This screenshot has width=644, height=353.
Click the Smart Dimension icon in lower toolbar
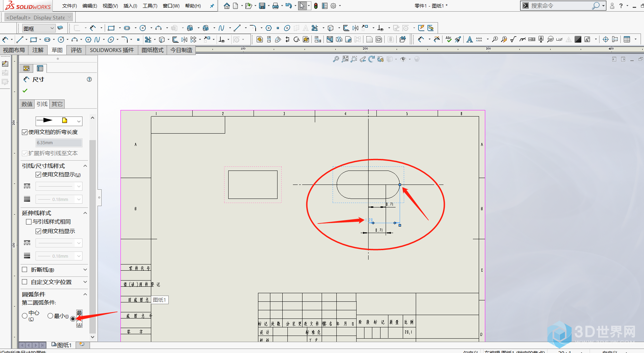point(5,40)
